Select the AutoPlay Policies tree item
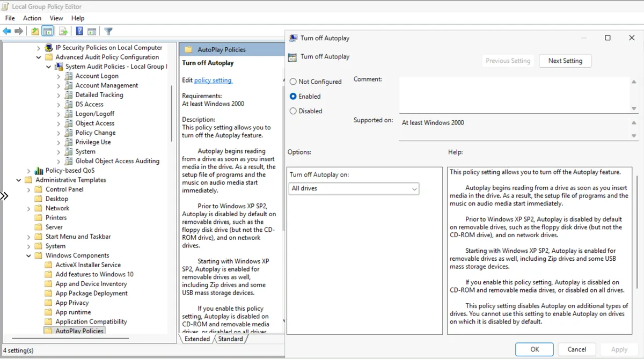 (79, 331)
